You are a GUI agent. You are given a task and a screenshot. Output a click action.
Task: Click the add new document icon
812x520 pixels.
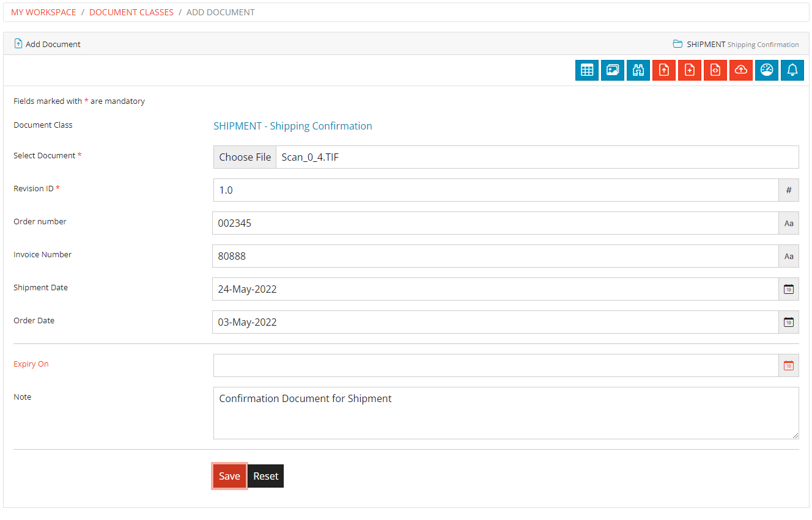point(690,70)
